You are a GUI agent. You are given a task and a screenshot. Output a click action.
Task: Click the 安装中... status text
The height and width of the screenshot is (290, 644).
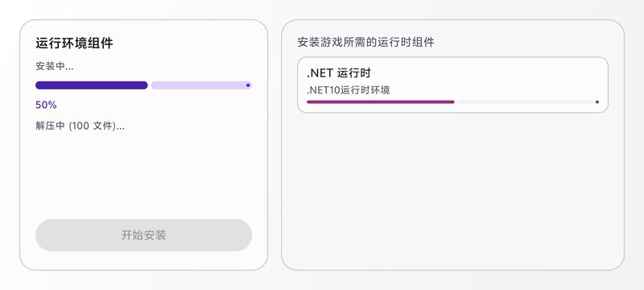[x=55, y=66]
